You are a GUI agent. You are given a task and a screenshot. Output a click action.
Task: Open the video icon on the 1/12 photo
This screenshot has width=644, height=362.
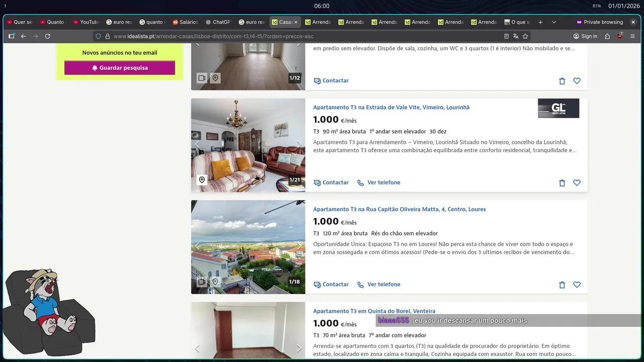[x=202, y=78]
